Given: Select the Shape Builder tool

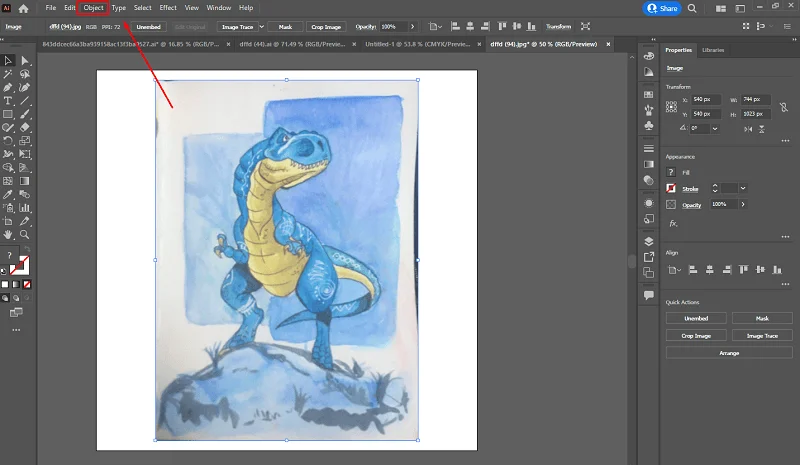Looking at the screenshot, I should coord(8,167).
